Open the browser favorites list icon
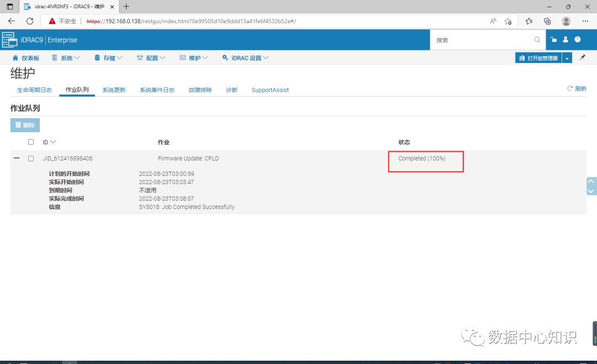 529,22
